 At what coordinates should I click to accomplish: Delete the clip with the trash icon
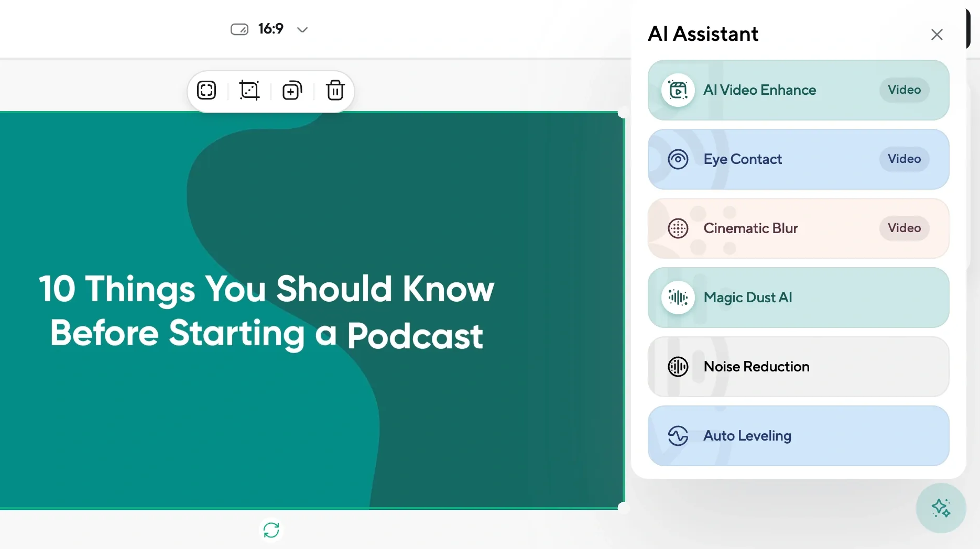[x=335, y=90]
